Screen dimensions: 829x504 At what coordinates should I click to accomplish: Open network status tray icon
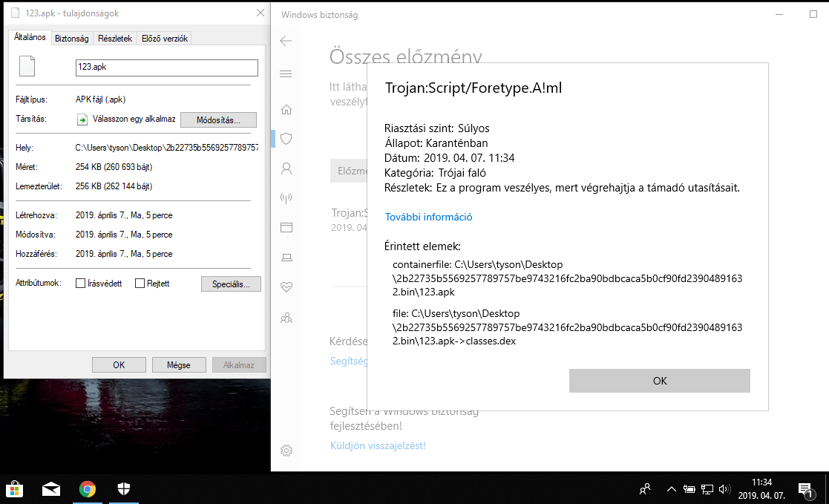(707, 489)
